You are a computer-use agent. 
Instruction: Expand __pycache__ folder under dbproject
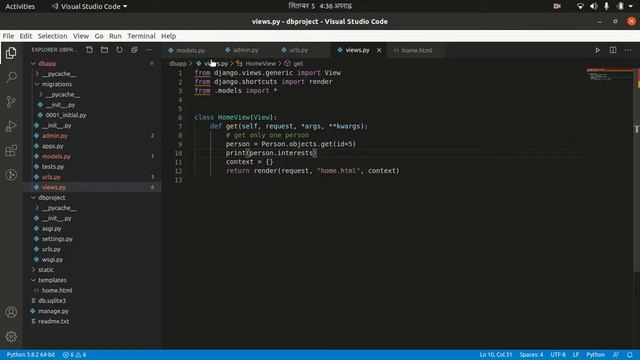pos(37,208)
